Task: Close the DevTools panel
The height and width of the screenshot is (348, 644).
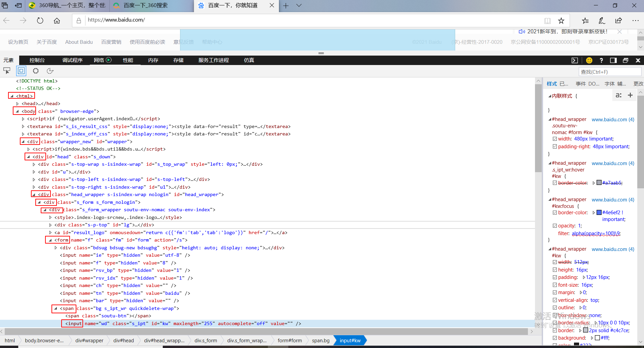Action: [638, 60]
